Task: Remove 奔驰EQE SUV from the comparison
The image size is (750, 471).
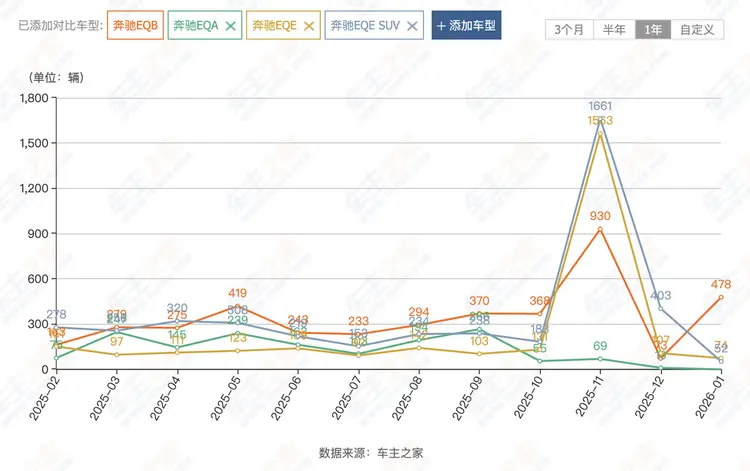Action: 412,26
